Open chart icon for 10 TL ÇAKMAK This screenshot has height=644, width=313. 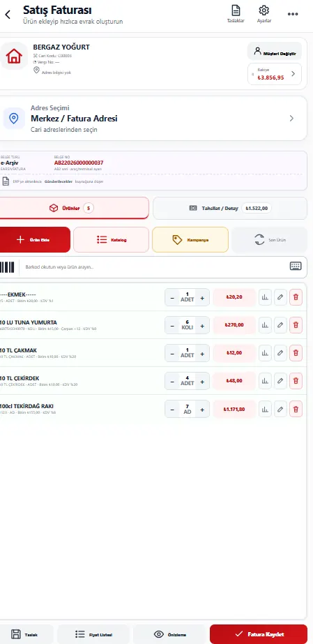point(265,353)
